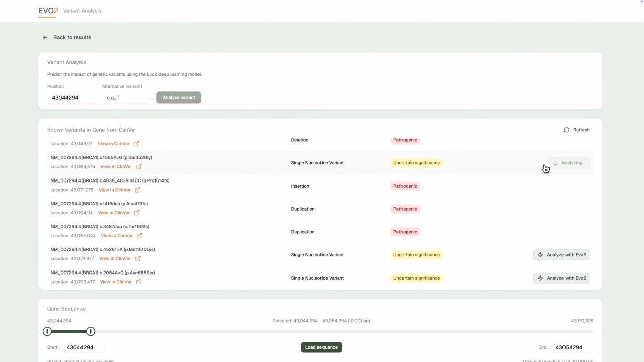The width and height of the screenshot is (644, 362).
Task: Click Pathogenic badge for p.Asn473fs
Action: pyautogui.click(x=405, y=209)
